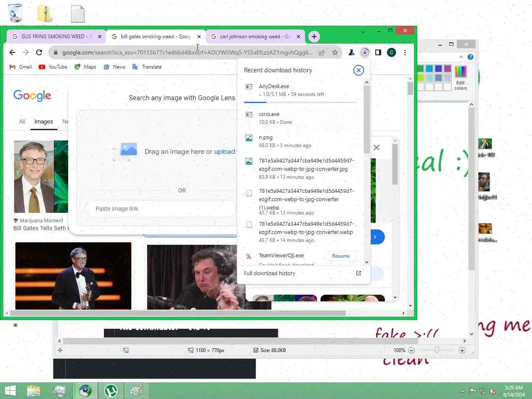This screenshot has height=399, width=532.
Task: Click the upload link in Google Lens
Action: tap(224, 152)
